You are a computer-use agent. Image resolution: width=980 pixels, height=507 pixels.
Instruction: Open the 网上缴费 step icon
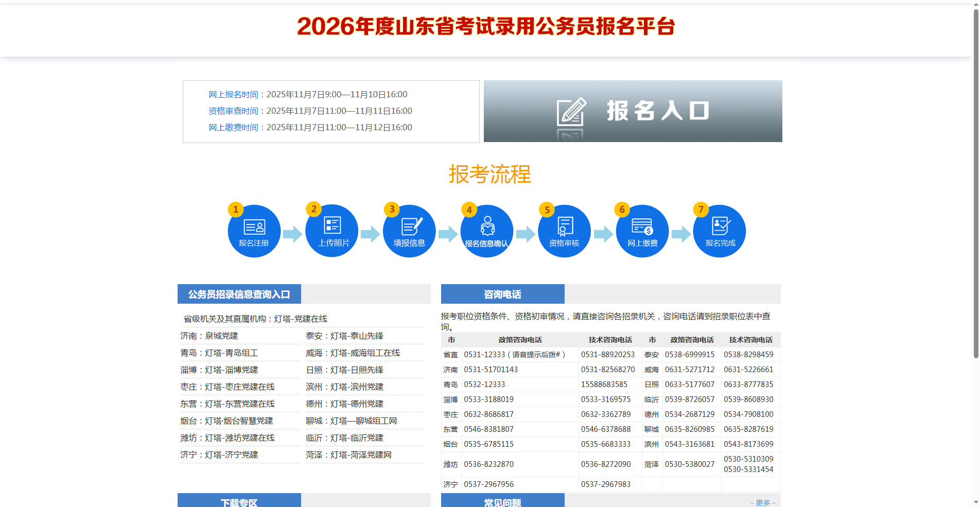pos(642,231)
